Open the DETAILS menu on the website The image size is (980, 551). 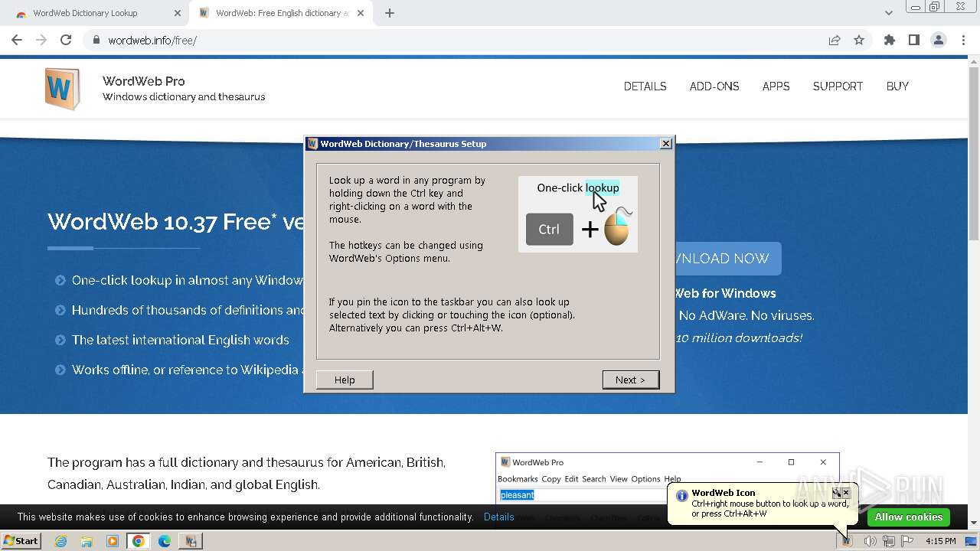click(645, 86)
